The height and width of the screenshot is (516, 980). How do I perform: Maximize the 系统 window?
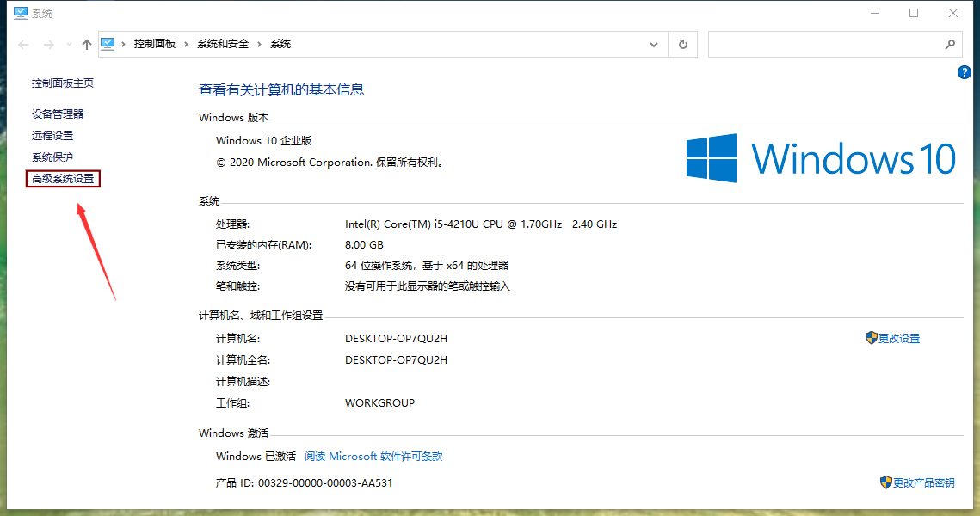(x=914, y=13)
